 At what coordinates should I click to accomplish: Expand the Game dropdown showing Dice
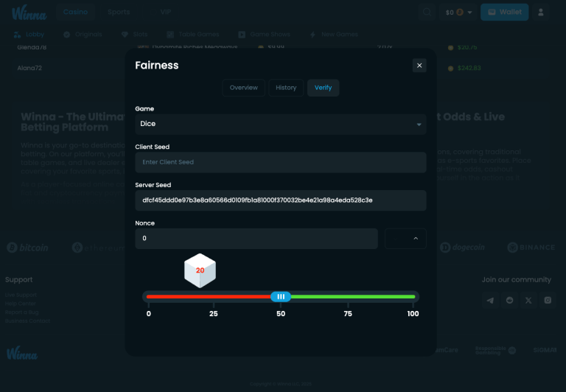tap(280, 125)
